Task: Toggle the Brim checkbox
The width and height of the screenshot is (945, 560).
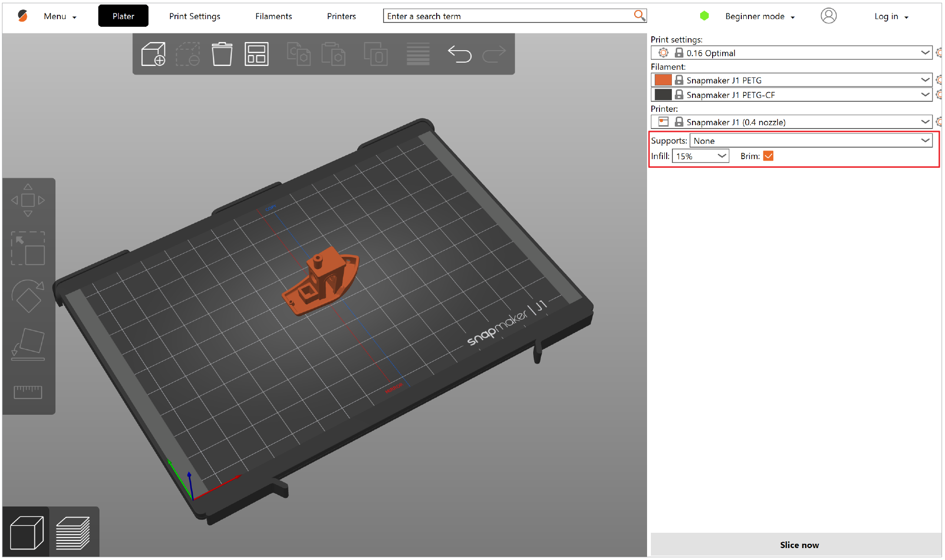Action: (x=769, y=156)
